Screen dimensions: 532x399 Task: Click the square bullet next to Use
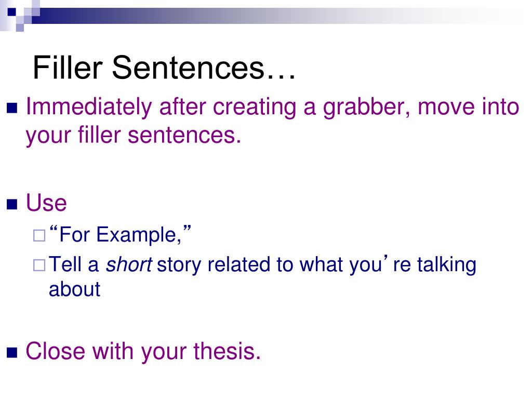point(12,204)
